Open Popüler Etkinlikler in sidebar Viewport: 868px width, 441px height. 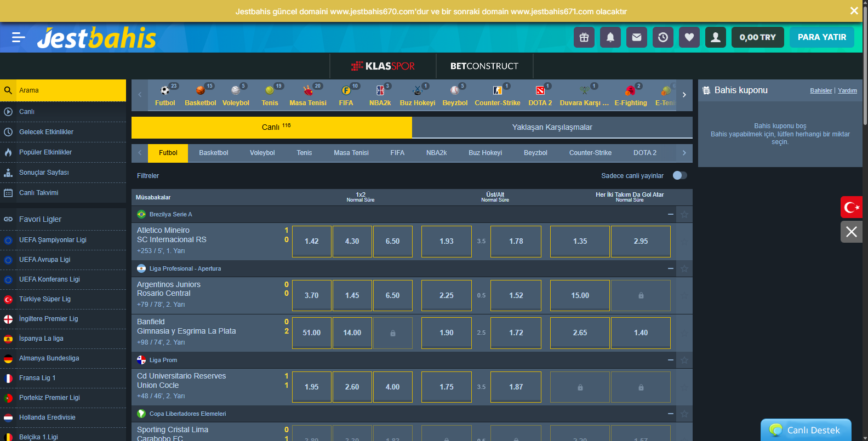63,152
